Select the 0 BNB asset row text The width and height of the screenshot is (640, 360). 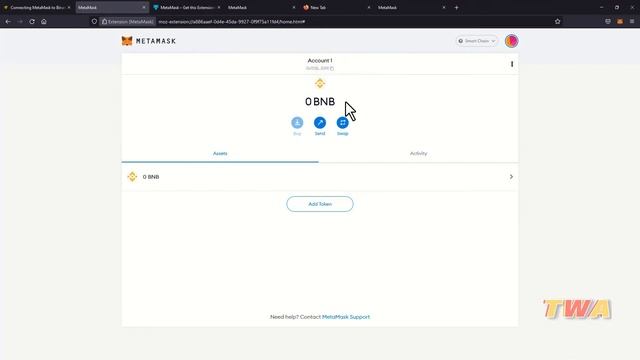tap(151, 177)
